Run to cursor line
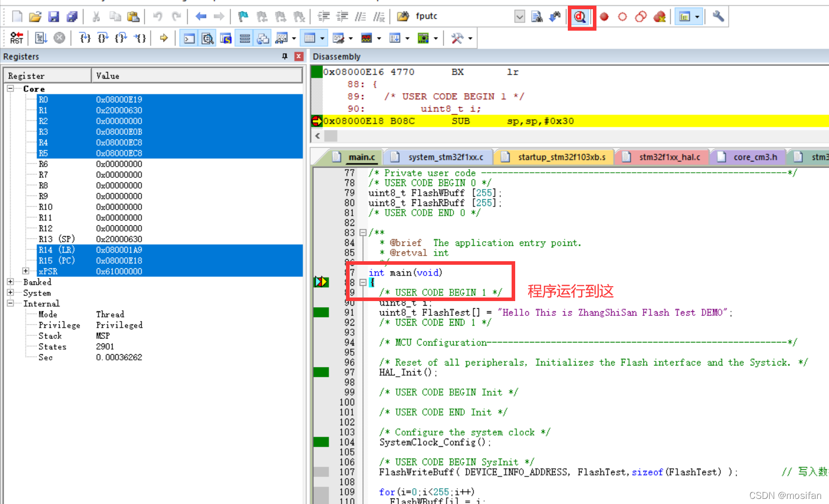The height and width of the screenshot is (504, 829). 140,38
